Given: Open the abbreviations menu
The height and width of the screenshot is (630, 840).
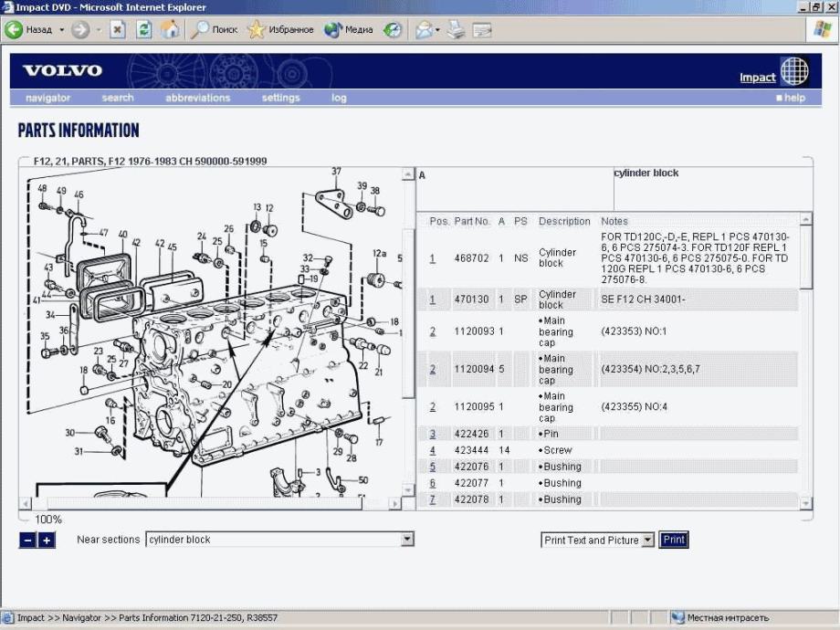Looking at the screenshot, I should [x=197, y=98].
